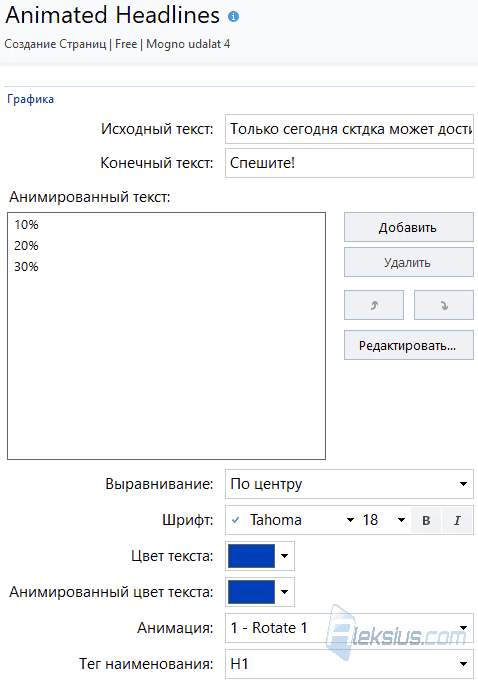
Task: Click the Анимированный цвет текста blue swatch
Action: point(251,592)
